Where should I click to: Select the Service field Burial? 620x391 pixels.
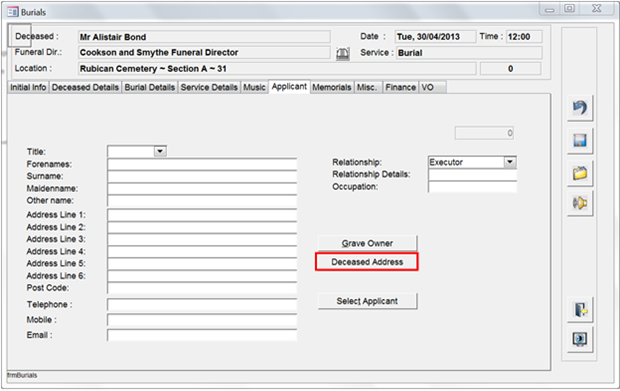(469, 53)
